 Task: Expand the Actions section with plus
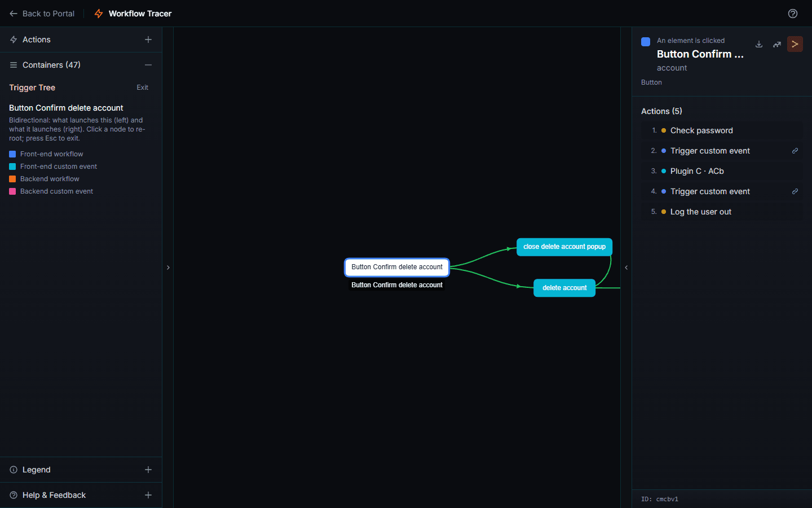point(148,40)
